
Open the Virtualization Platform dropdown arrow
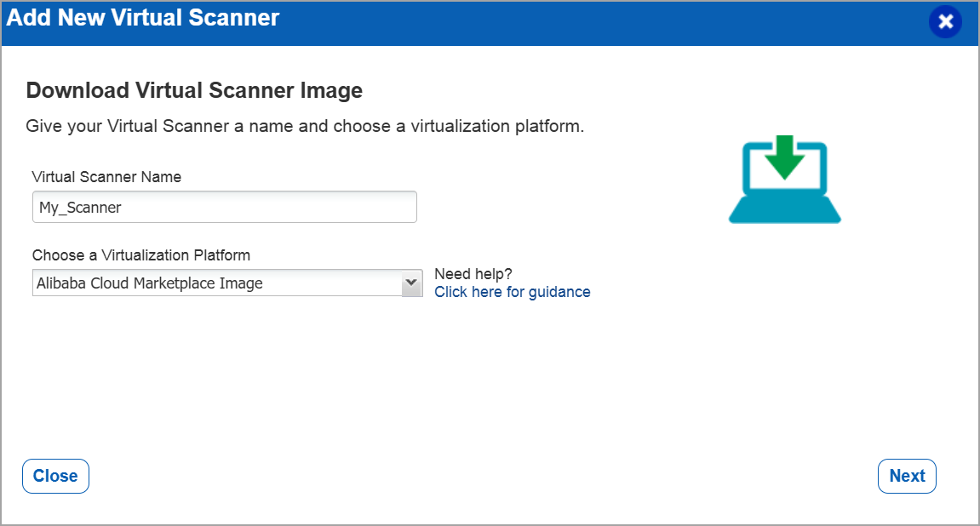tap(412, 283)
